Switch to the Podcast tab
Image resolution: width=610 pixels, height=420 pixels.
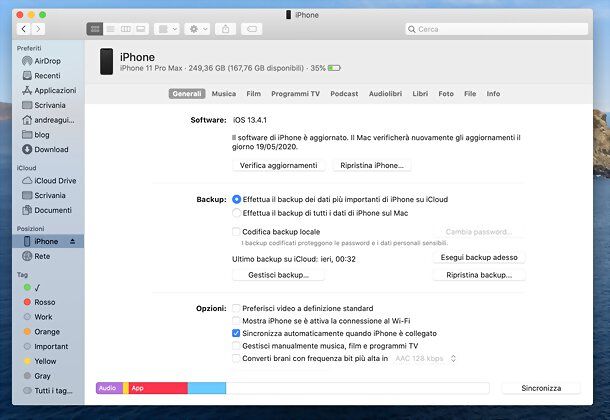(344, 94)
